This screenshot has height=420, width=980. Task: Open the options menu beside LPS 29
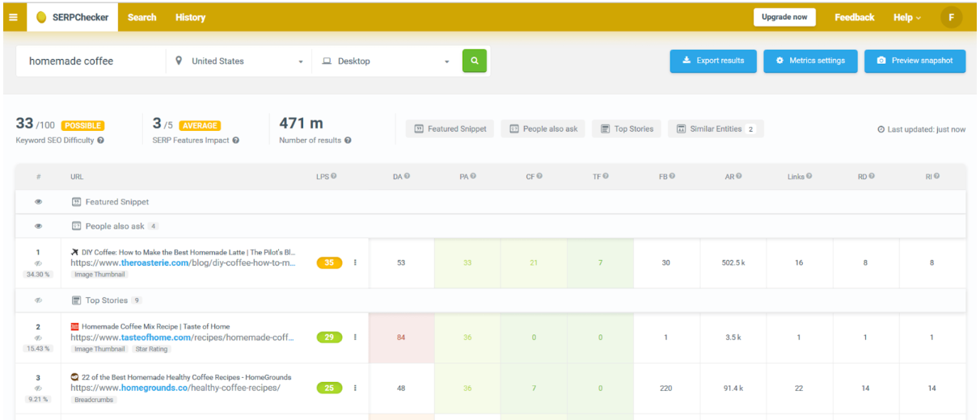(355, 338)
